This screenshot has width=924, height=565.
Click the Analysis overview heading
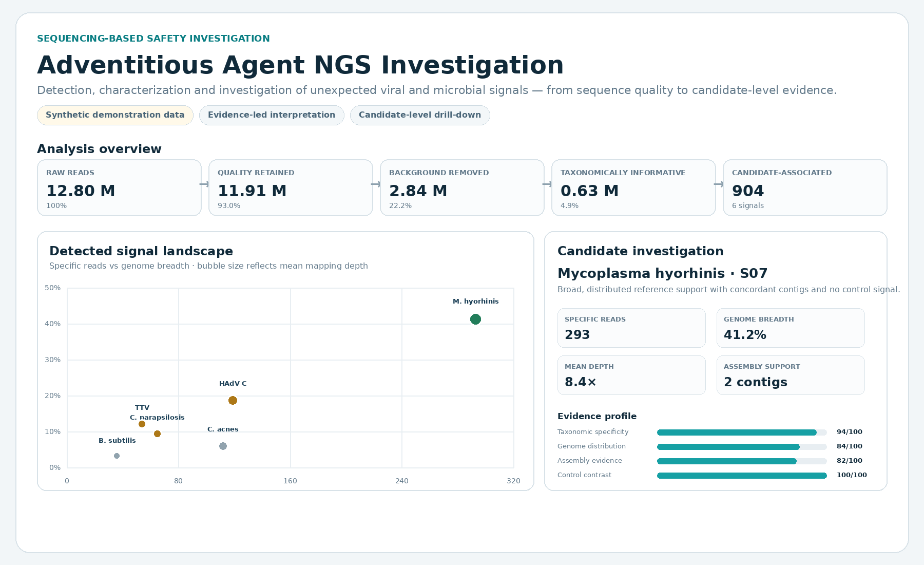tap(99, 149)
